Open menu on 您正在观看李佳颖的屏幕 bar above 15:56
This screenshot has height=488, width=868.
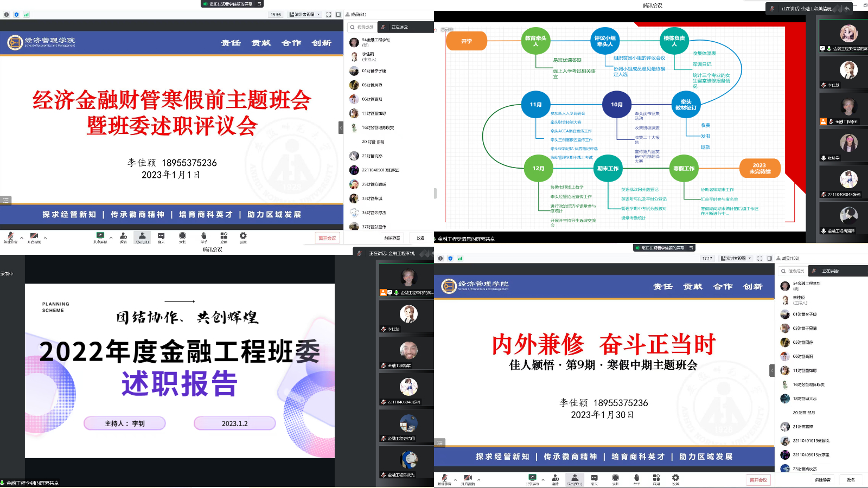259,4
